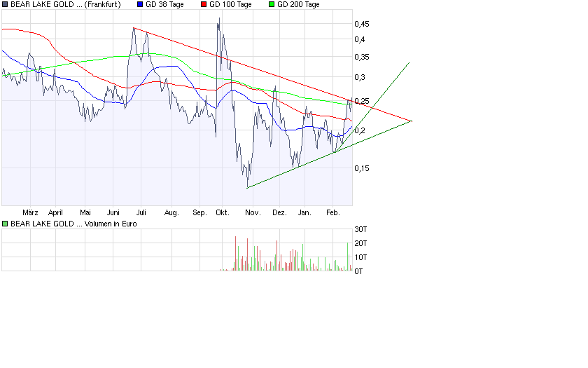The image size is (588, 368).
Task: Click the 0,15 price axis value
Action: 362,168
